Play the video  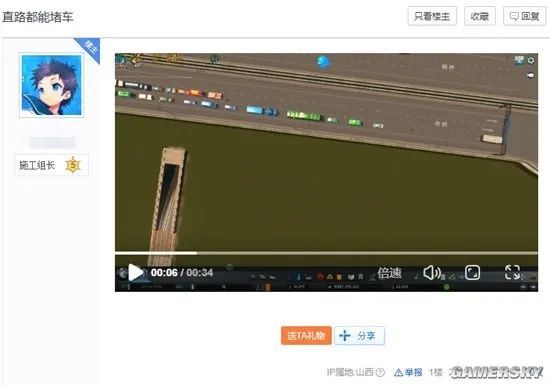coord(135,272)
